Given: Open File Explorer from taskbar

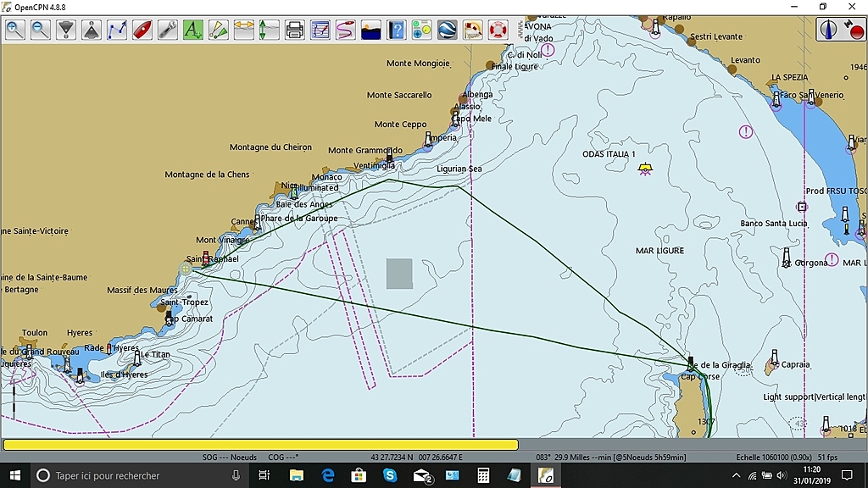Looking at the screenshot, I should (296, 475).
